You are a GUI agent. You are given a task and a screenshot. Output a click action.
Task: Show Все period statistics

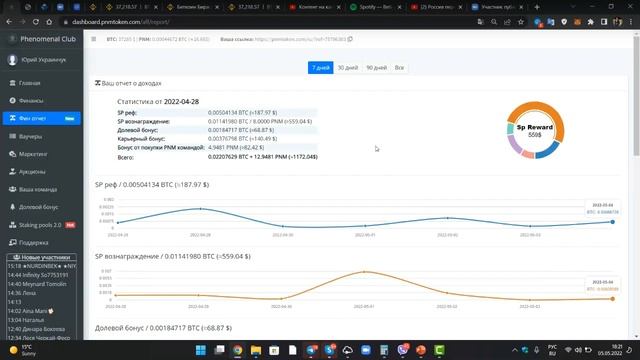click(399, 68)
